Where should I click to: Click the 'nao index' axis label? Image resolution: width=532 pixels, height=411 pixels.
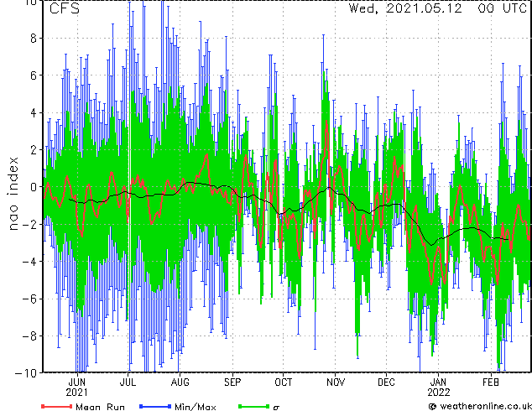point(13,194)
